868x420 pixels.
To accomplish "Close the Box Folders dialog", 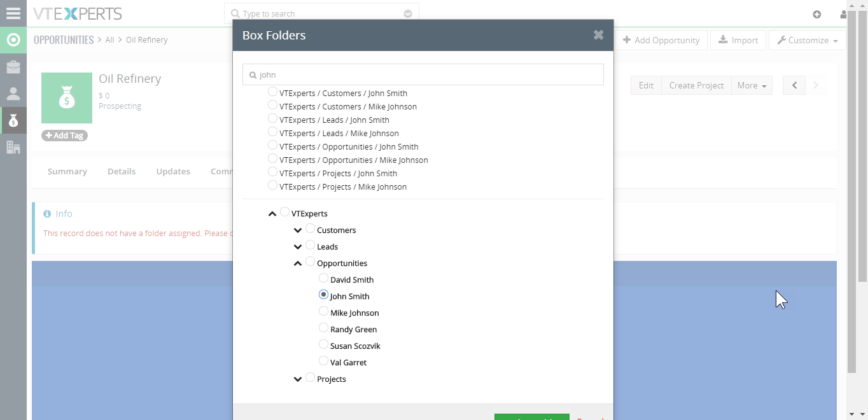I will click(598, 35).
